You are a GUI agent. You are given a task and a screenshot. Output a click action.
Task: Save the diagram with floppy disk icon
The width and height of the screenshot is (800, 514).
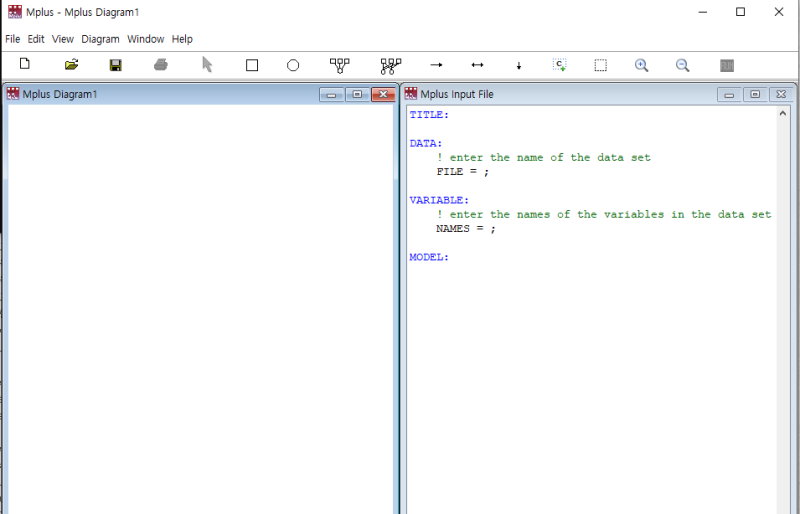(116, 65)
